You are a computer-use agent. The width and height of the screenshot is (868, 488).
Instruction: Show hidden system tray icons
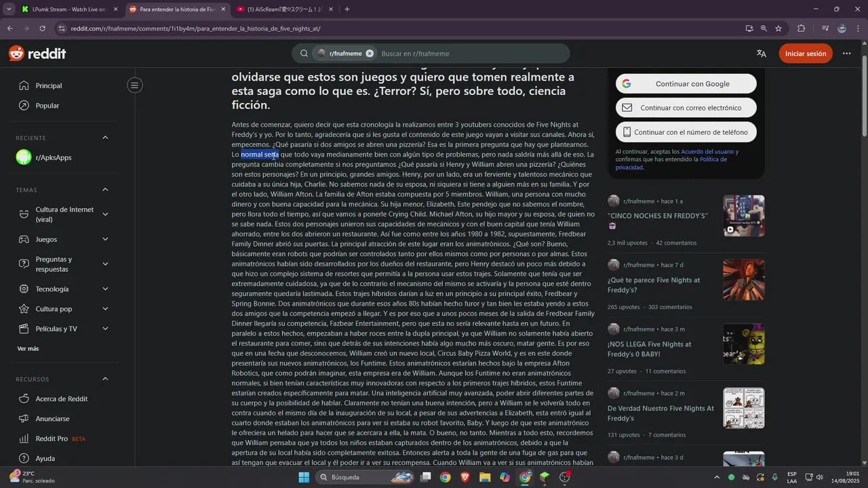717,477
